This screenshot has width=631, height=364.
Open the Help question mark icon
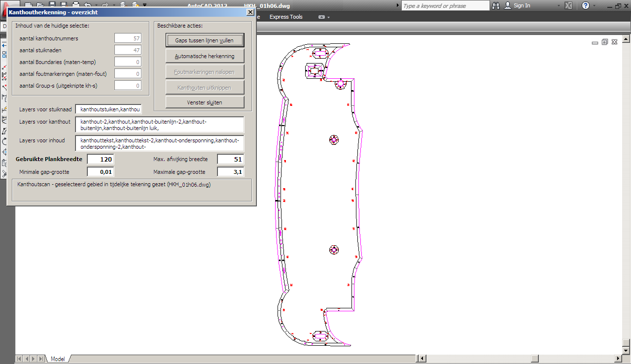click(585, 5)
